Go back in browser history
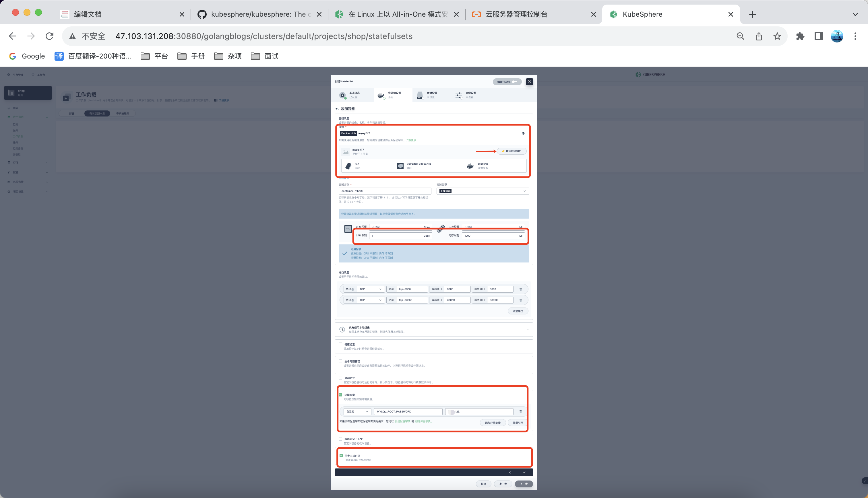The height and width of the screenshot is (498, 868). pos(13,36)
